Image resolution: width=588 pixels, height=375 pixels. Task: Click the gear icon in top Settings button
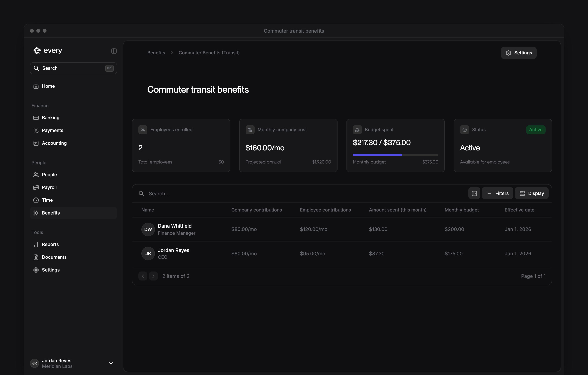508,53
